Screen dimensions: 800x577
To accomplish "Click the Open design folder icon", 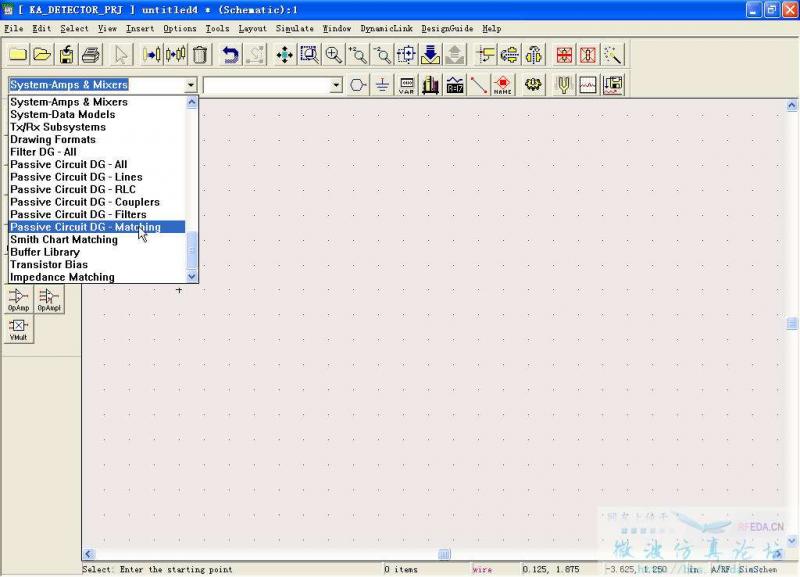I will pos(42,55).
